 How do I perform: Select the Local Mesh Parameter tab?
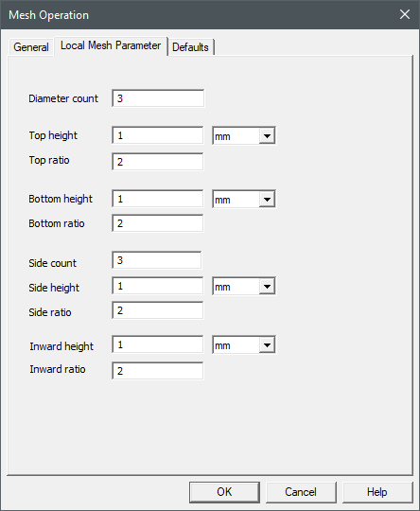(x=111, y=45)
